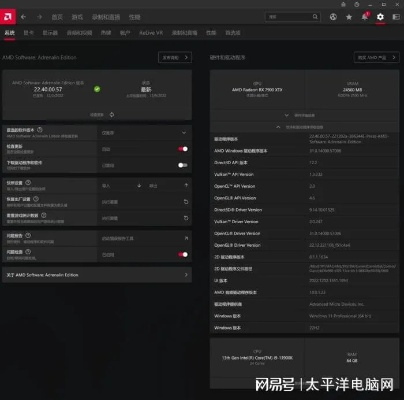Click the green up-to-date checkmark icon

[x=97, y=89]
